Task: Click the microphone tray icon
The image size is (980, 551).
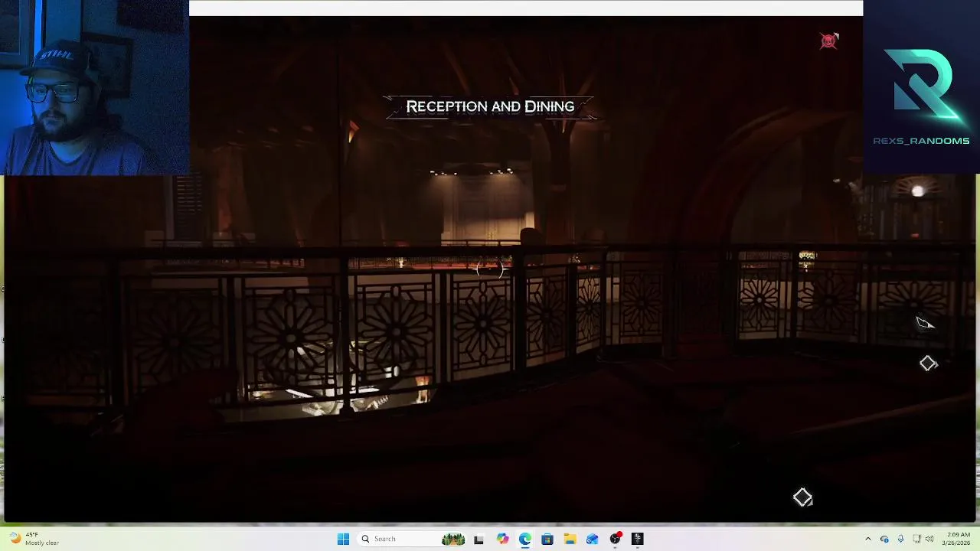Action: (900, 539)
